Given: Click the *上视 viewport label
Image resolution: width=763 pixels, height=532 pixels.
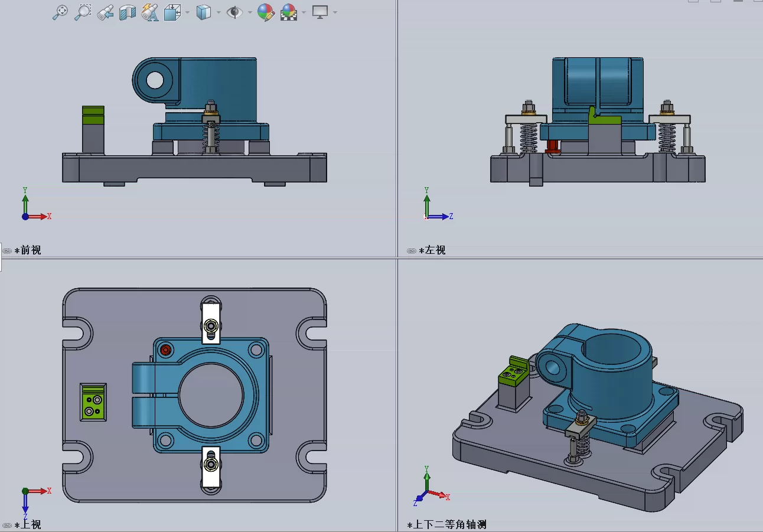Looking at the screenshot, I should point(28,524).
